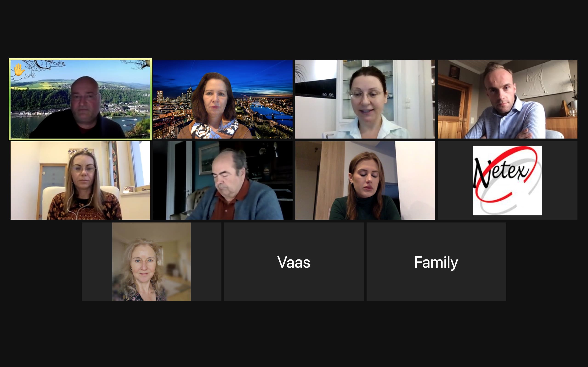588x367 pixels.
Task: Select woman with city skyline night background
Action: (x=223, y=99)
